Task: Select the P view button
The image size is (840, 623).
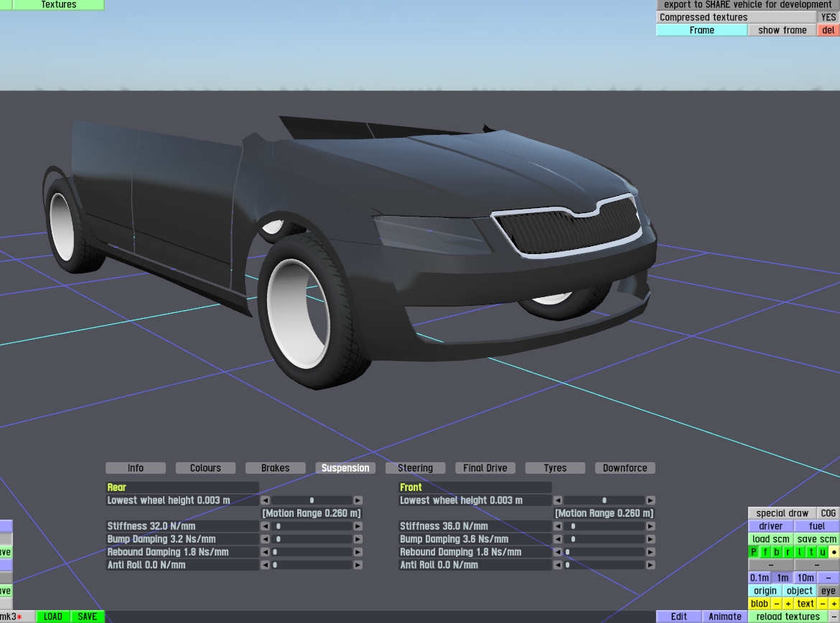Action: click(x=754, y=552)
